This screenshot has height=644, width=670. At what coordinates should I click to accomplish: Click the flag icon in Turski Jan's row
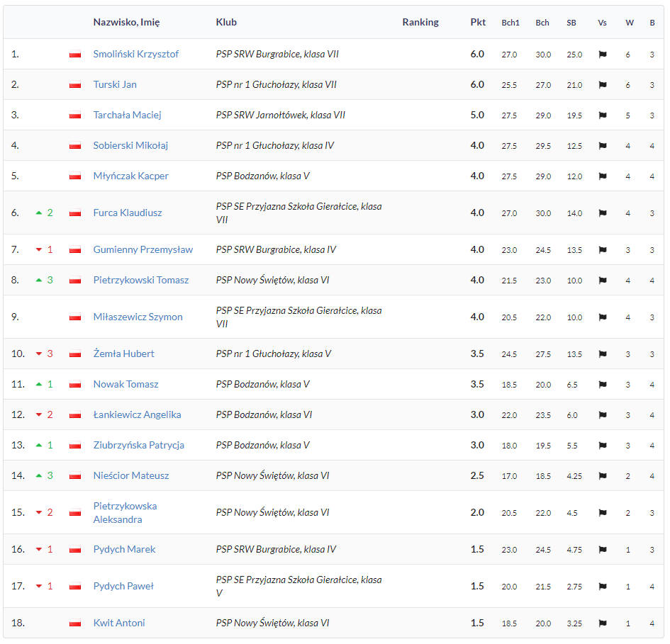[x=75, y=85]
